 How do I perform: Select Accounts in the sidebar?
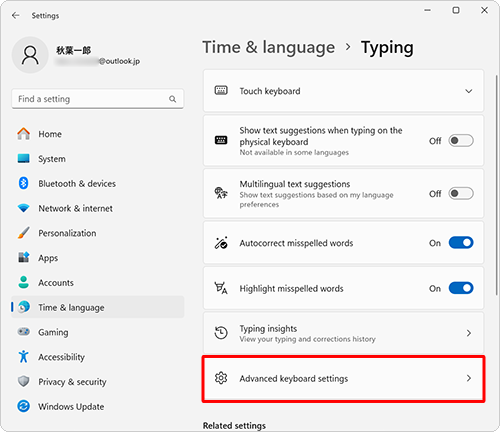(x=97, y=283)
